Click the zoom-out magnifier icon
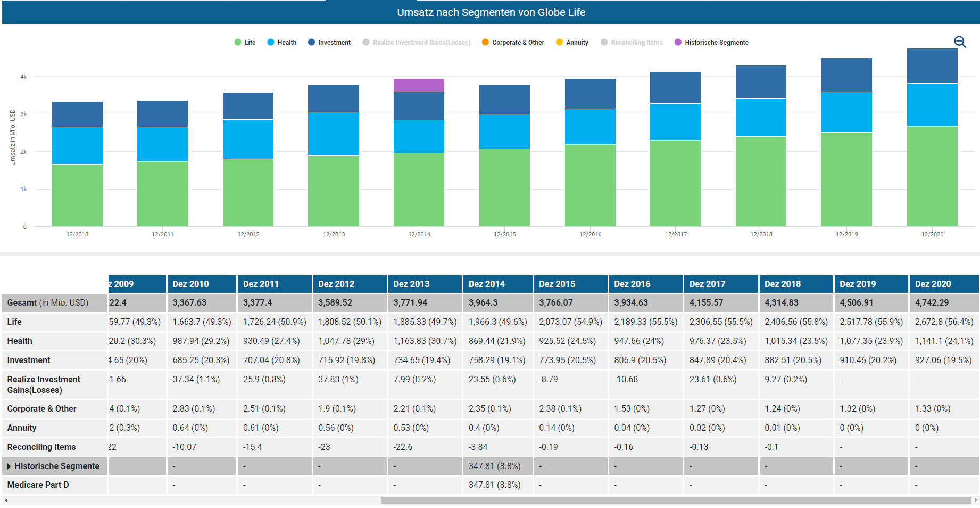The width and height of the screenshot is (980, 508). pyautogui.click(x=960, y=42)
